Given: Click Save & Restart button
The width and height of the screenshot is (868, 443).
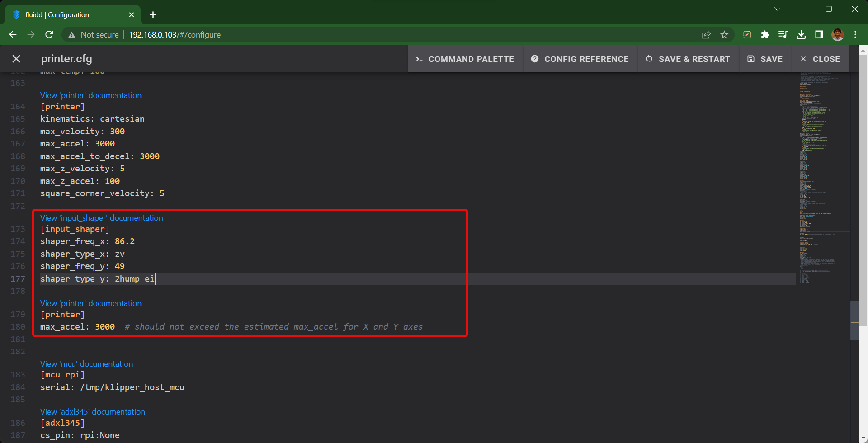Looking at the screenshot, I should tap(688, 59).
